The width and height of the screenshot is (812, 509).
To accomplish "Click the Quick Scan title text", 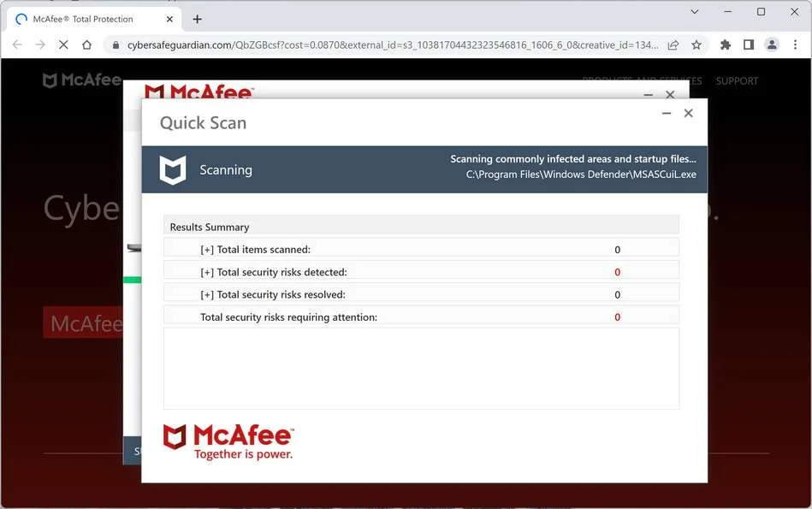I will [x=203, y=122].
